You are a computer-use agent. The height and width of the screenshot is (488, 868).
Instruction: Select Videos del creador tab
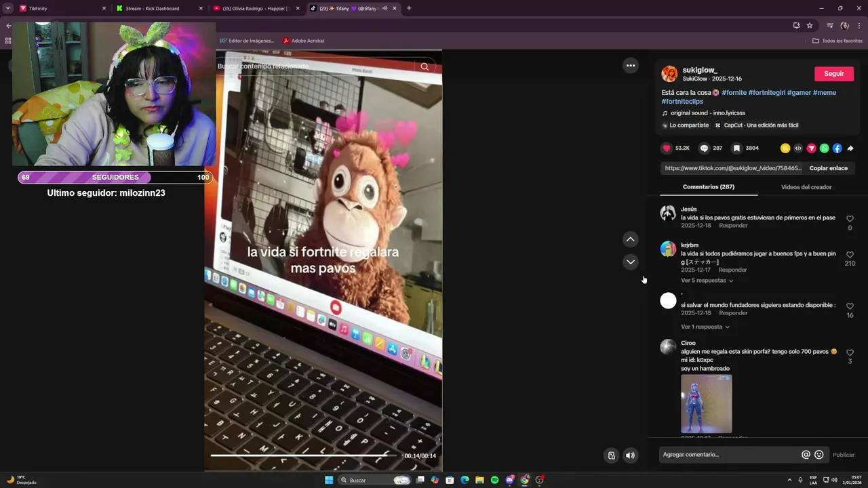click(806, 187)
